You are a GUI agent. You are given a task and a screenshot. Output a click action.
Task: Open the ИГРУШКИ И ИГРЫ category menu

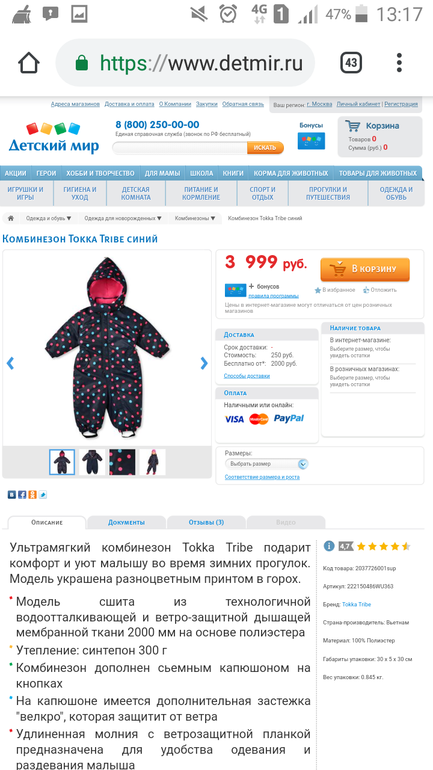click(x=26, y=193)
